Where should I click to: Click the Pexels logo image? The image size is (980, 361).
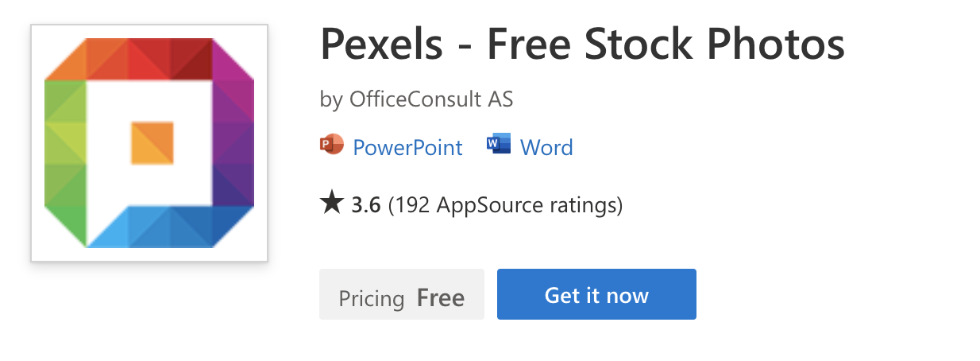click(149, 143)
